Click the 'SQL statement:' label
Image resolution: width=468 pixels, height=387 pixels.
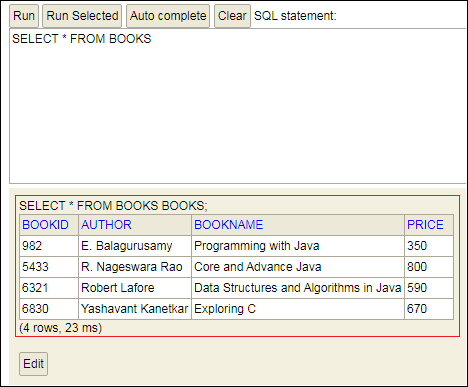pyautogui.click(x=295, y=16)
